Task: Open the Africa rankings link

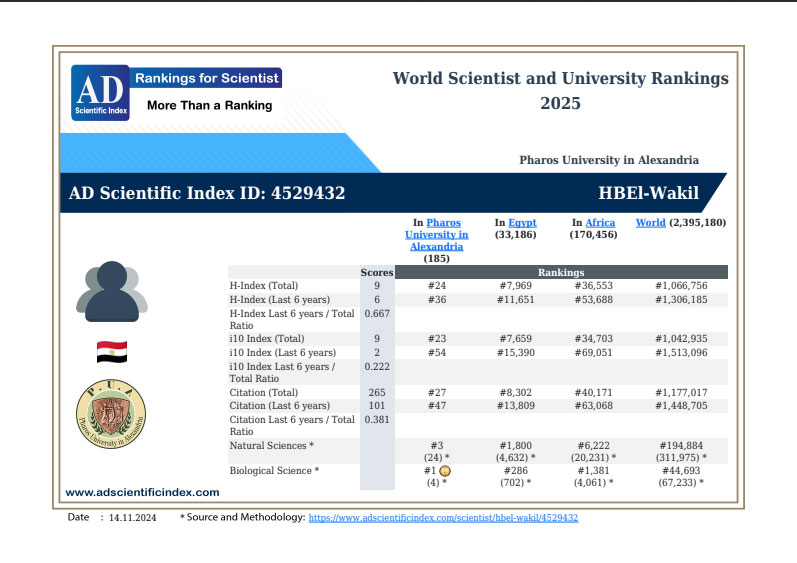Action: [600, 223]
